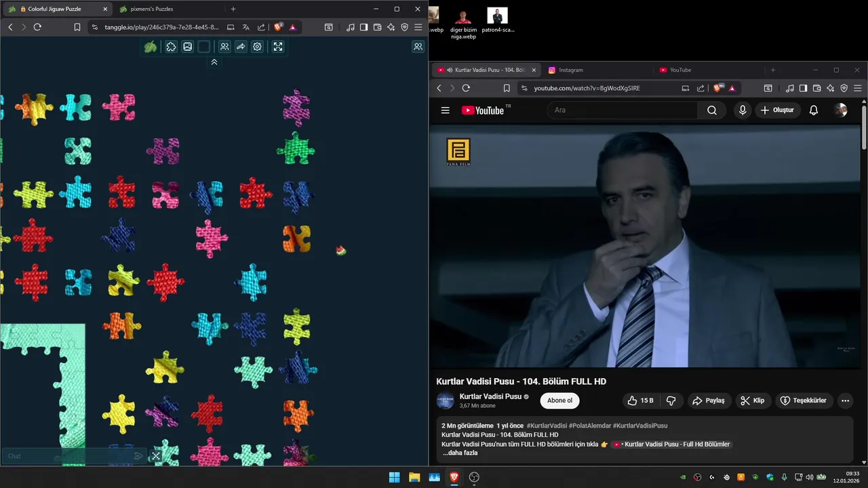The height and width of the screenshot is (488, 868).
Task: Create a clip with Klip button
Action: [x=753, y=401]
